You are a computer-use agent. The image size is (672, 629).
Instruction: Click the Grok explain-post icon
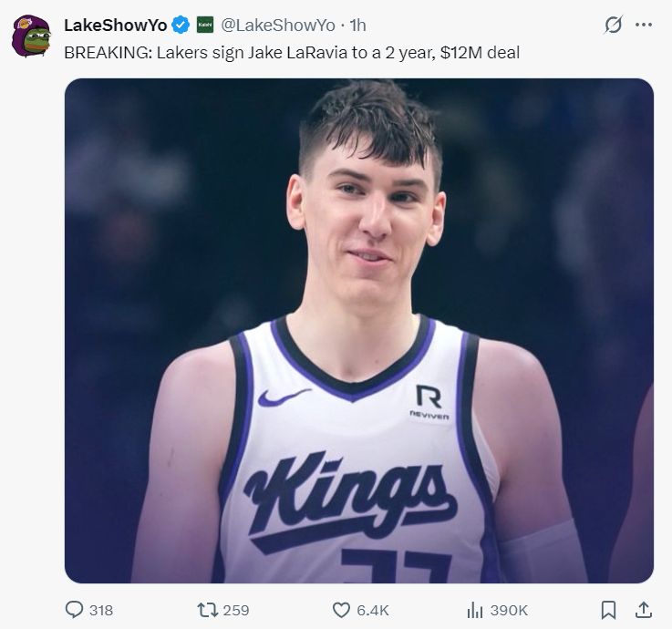614,26
